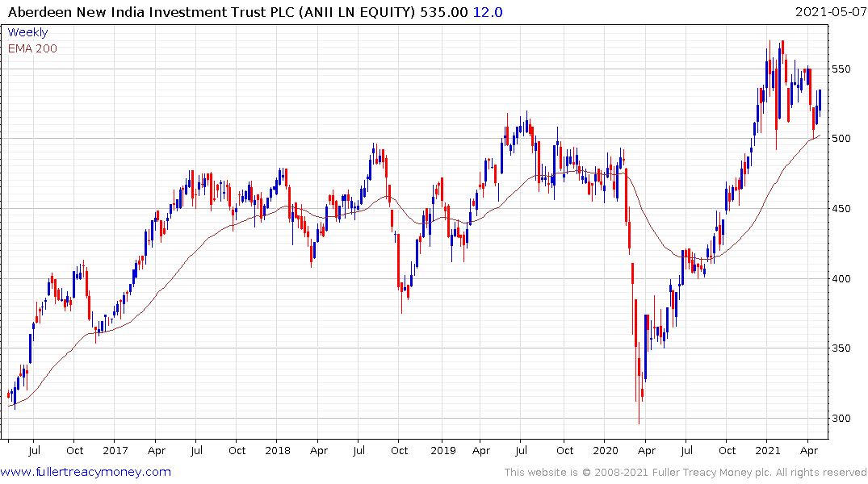This screenshot has height=484, width=868.
Task: Click the '2018' time axis label
Action: click(x=277, y=450)
